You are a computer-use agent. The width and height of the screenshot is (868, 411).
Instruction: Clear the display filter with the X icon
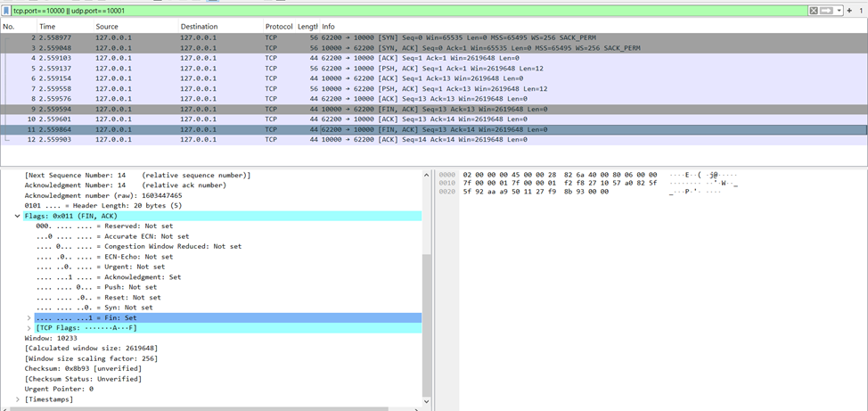pos(813,10)
